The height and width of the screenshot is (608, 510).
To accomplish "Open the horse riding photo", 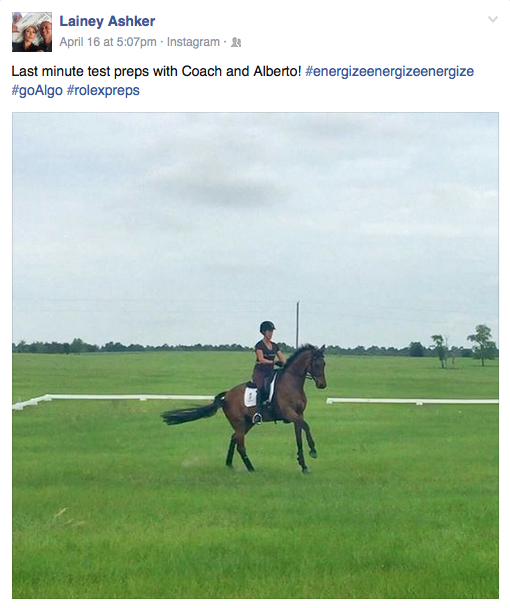I will pyautogui.click(x=255, y=356).
